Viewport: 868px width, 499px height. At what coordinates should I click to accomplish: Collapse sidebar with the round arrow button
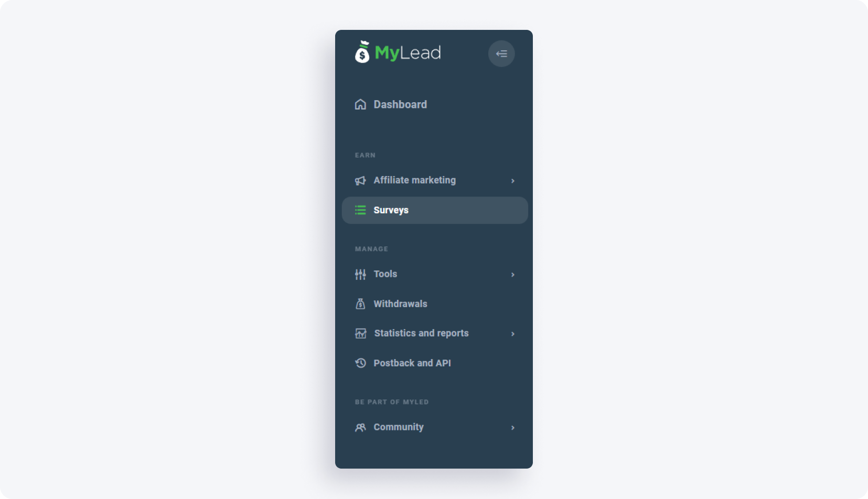[501, 53]
